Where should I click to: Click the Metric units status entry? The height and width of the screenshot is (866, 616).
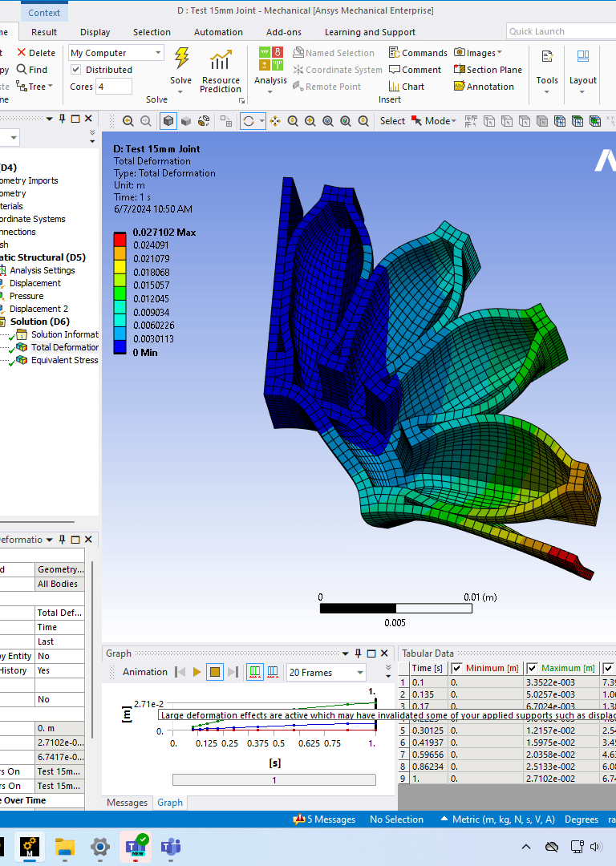[498, 819]
